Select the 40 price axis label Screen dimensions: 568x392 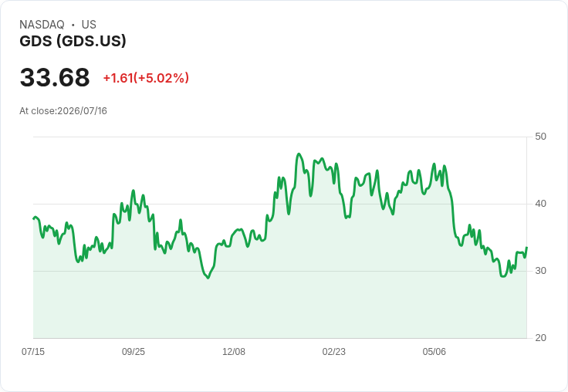540,204
